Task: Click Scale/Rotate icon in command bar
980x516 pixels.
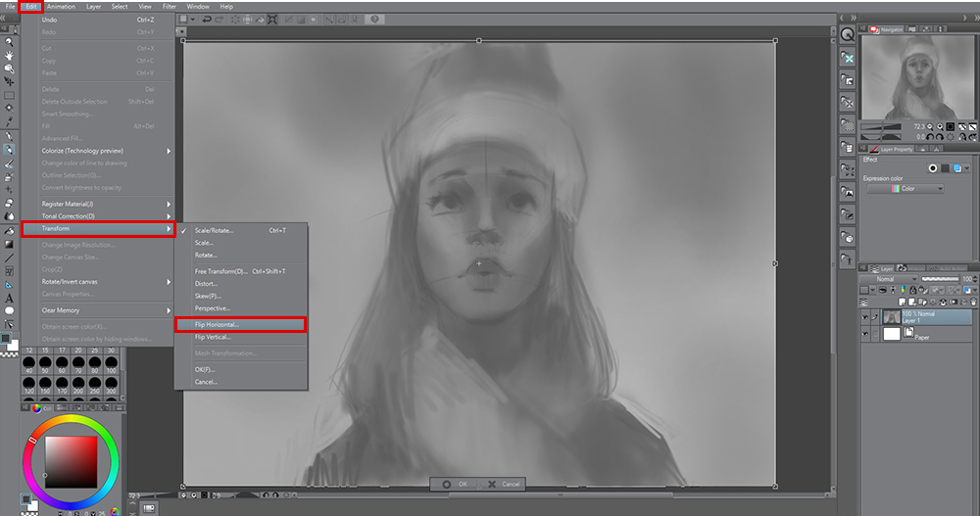Action: [x=272, y=20]
